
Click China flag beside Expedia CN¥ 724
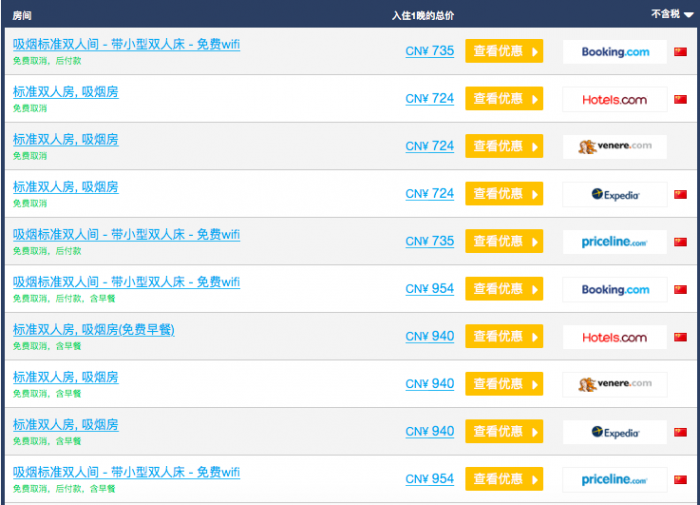pyautogui.click(x=680, y=194)
